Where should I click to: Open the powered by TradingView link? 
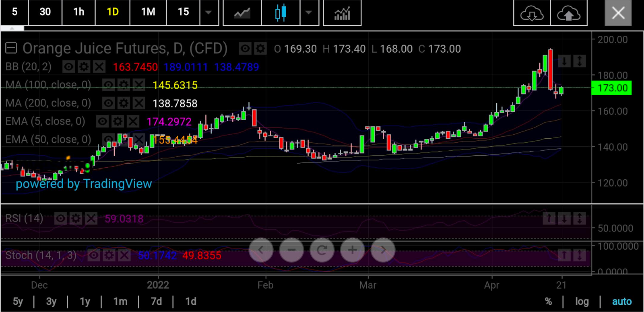coord(84,184)
